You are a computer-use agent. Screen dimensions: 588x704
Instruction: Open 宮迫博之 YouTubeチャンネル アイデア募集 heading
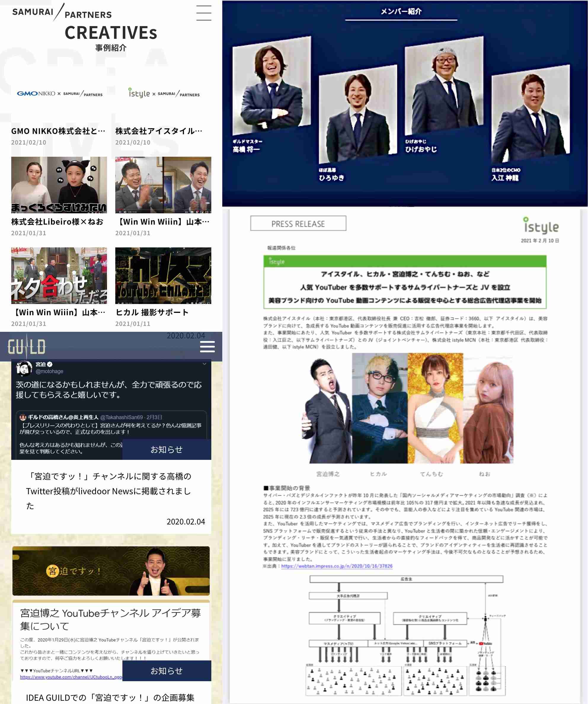pyautogui.click(x=111, y=620)
